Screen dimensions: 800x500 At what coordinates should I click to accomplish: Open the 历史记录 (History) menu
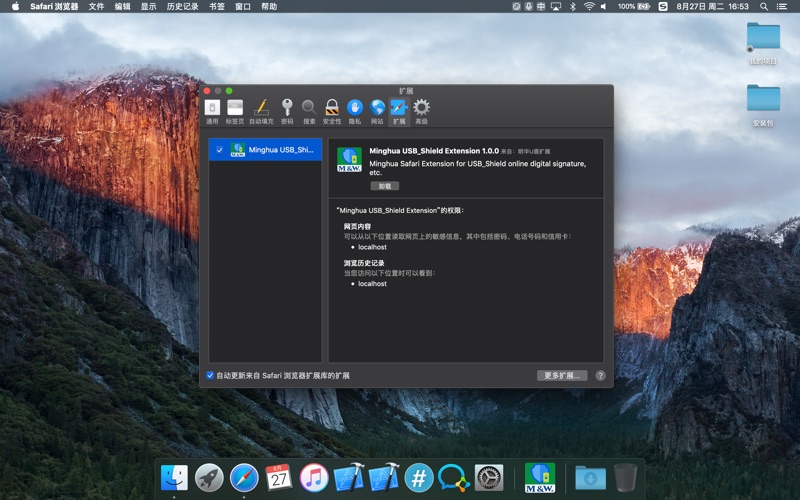[182, 6]
